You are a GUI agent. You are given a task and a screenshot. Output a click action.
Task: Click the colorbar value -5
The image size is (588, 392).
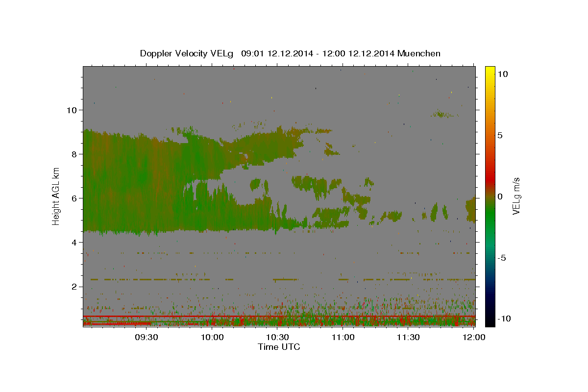pos(502,258)
